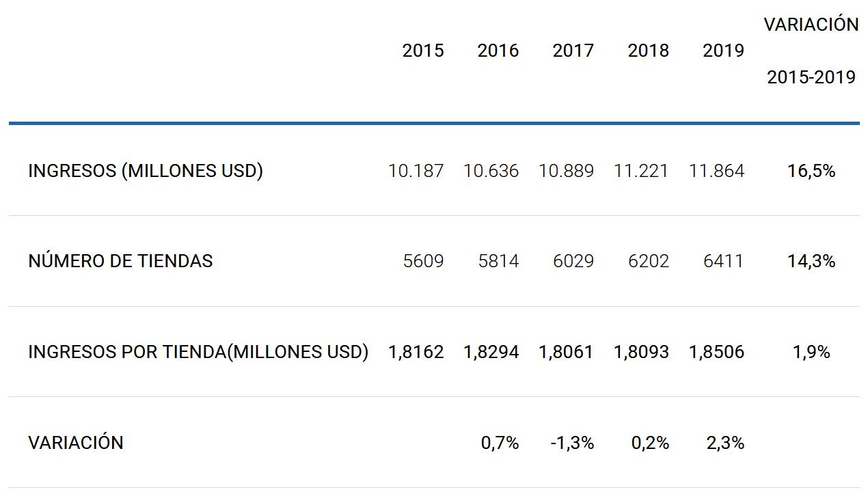Screen dimensions: 868x492
Task: Click the 2016 column header
Action: 498,51
